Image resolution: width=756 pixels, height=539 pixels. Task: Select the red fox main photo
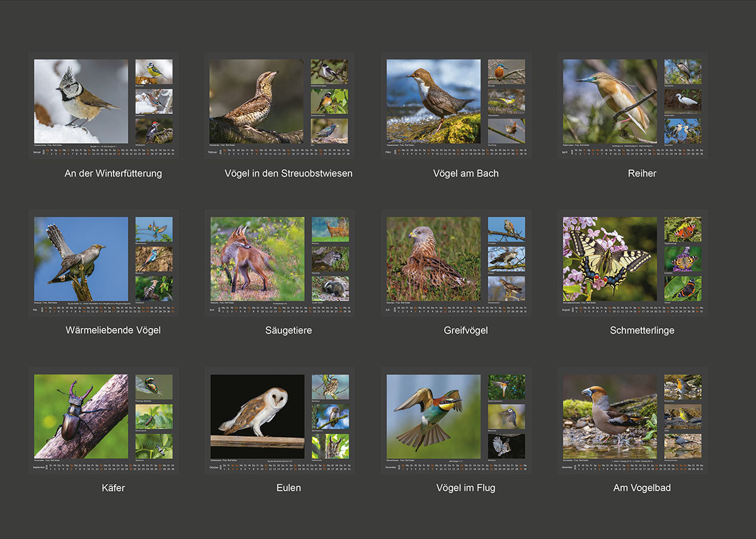pos(257,258)
